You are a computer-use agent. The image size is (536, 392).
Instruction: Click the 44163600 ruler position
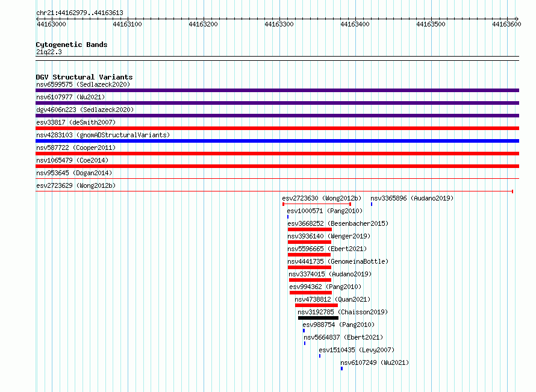tap(506, 24)
